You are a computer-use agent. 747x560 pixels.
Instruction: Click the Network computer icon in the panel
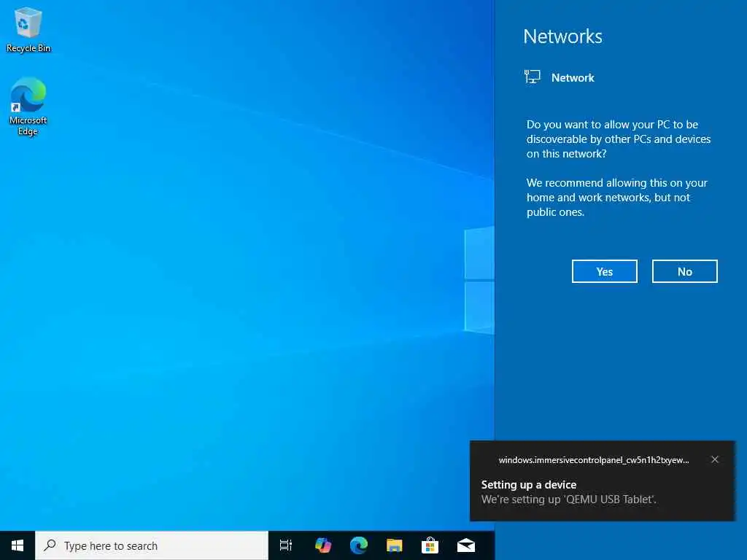pyautogui.click(x=532, y=77)
